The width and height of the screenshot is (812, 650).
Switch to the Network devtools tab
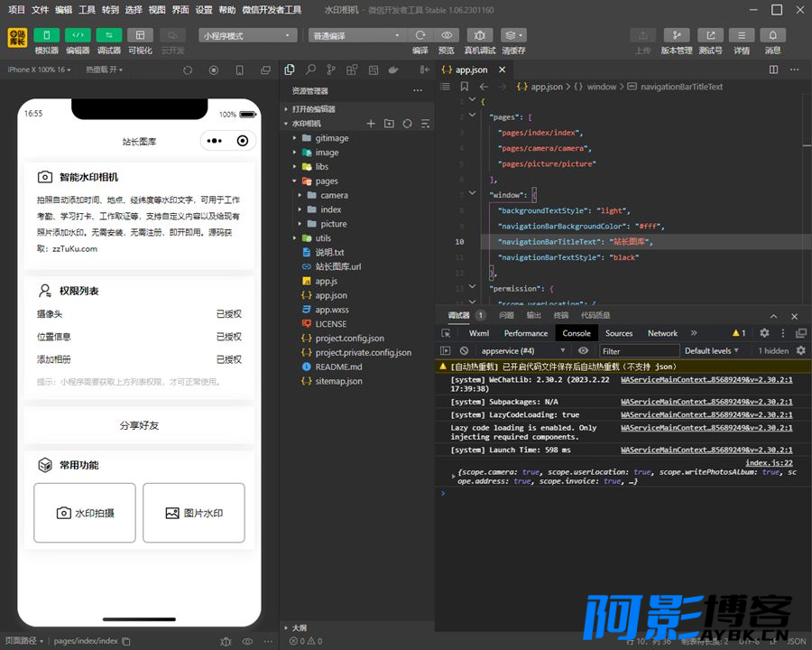662,333
